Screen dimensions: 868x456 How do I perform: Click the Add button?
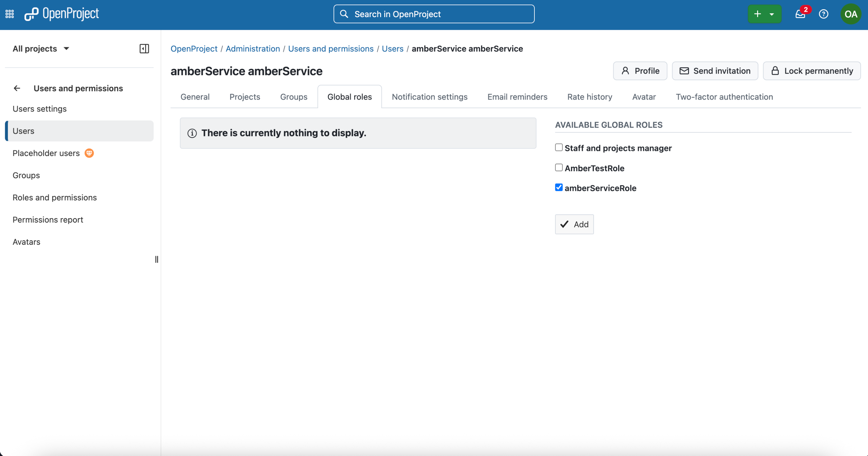click(x=574, y=224)
